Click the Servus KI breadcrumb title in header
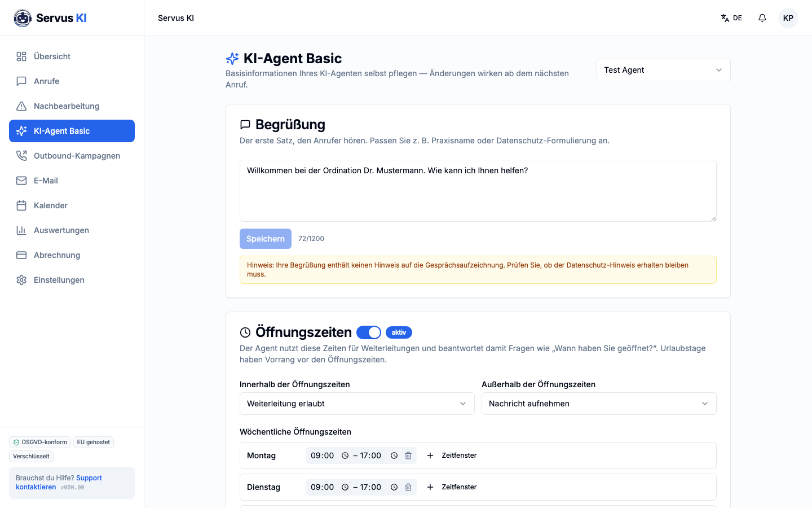The height and width of the screenshot is (508, 812). [176, 18]
